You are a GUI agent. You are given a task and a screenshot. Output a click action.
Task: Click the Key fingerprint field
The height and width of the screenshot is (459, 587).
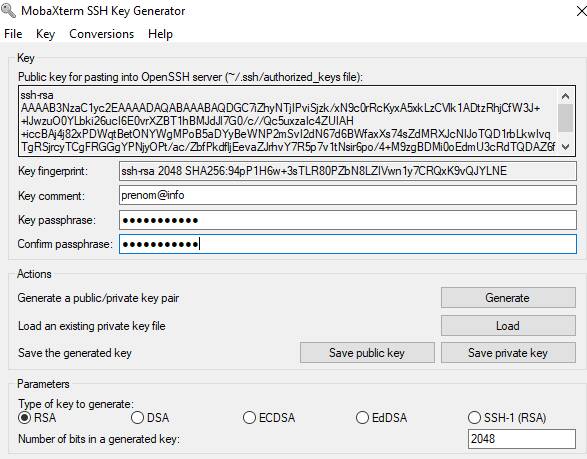[348, 171]
